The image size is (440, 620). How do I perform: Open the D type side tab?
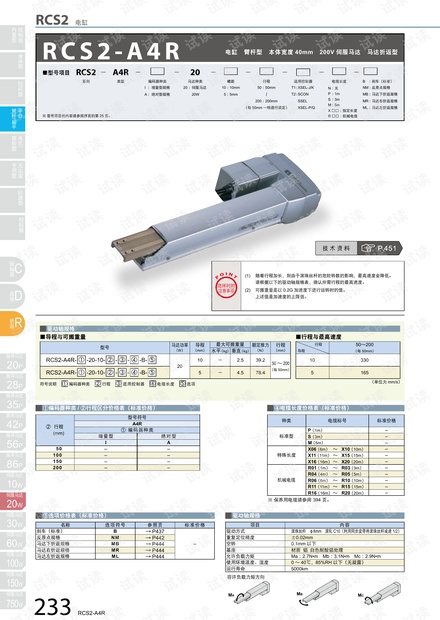(x=13, y=296)
